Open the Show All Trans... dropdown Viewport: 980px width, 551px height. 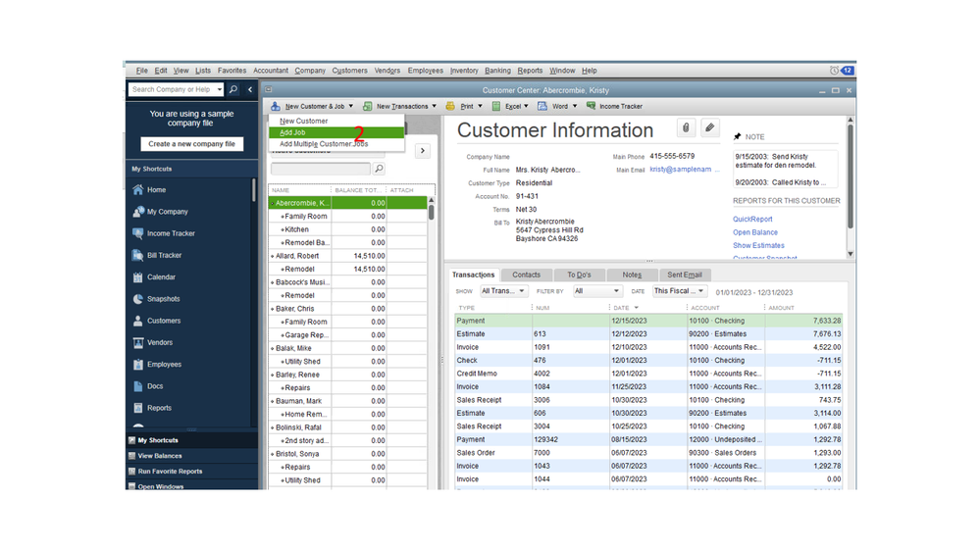(x=504, y=291)
